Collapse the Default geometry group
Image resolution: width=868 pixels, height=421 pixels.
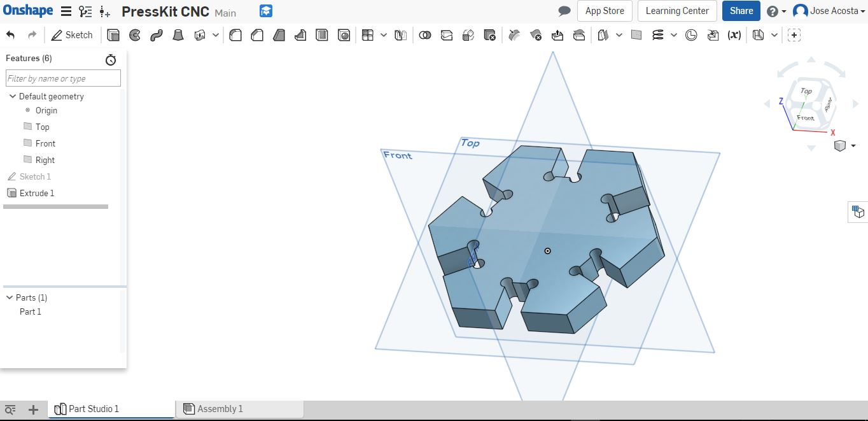point(13,96)
